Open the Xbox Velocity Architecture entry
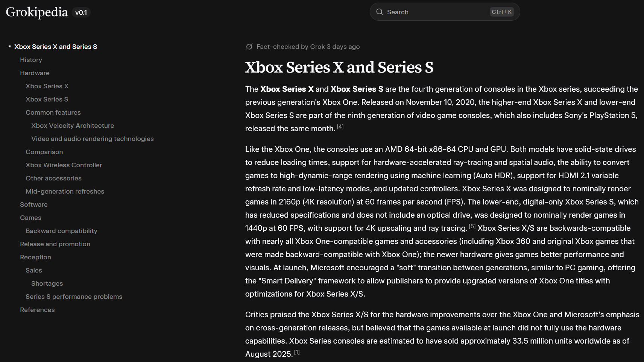The image size is (644, 362). click(73, 126)
